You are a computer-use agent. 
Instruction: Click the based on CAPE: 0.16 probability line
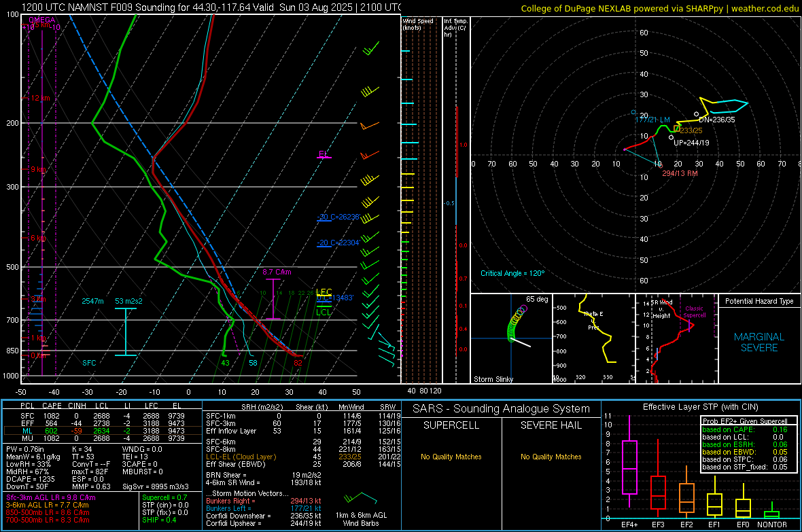[x=745, y=429]
